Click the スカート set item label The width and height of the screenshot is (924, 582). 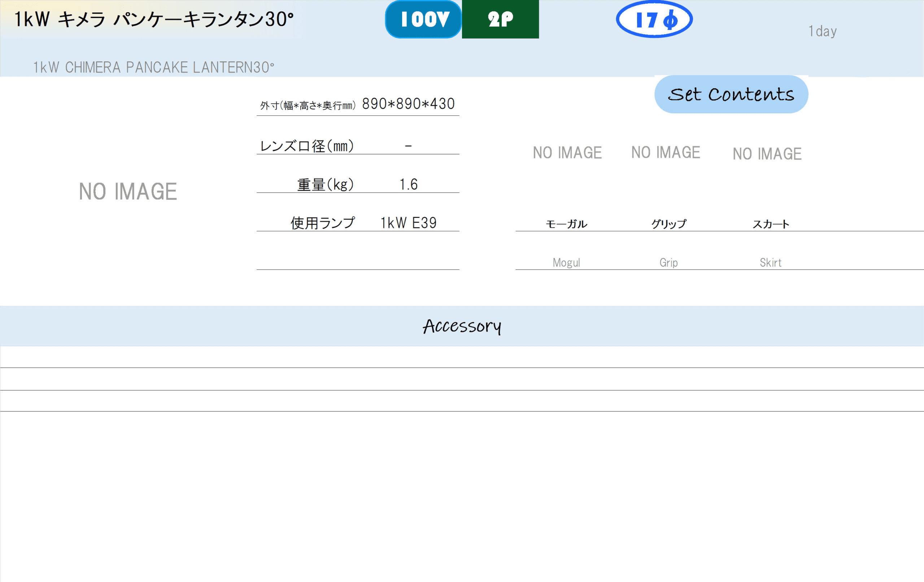[x=771, y=224]
